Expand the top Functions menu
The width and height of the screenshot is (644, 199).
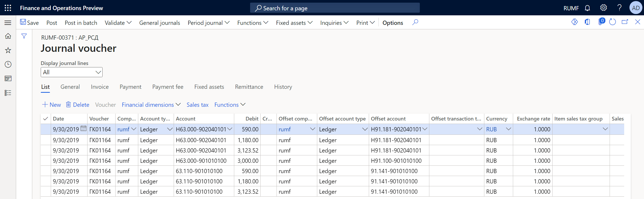253,23
